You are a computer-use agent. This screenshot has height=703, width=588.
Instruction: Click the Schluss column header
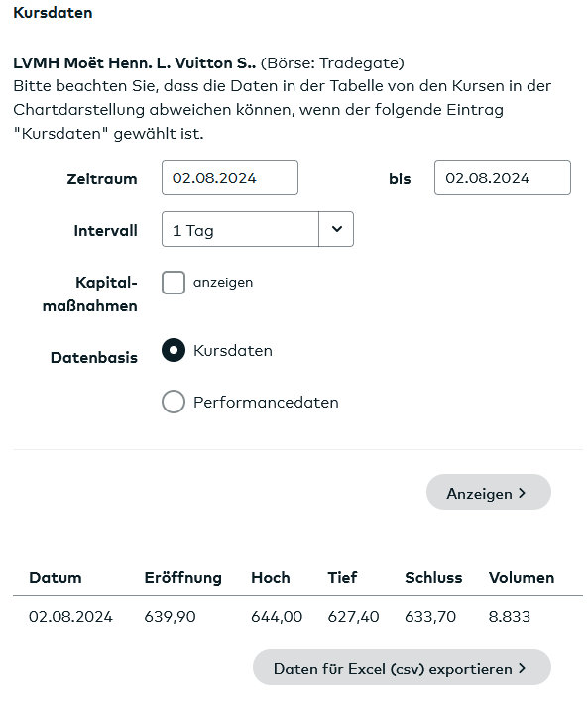point(433,577)
